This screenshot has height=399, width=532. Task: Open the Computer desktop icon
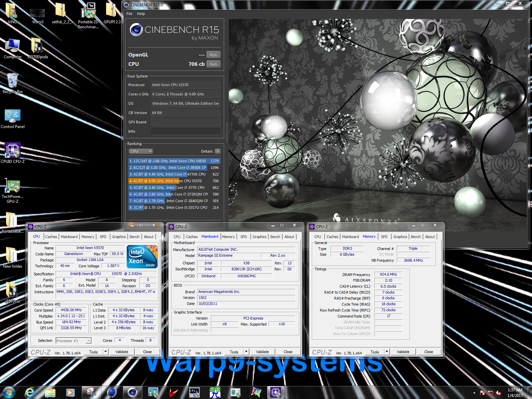tap(13, 48)
